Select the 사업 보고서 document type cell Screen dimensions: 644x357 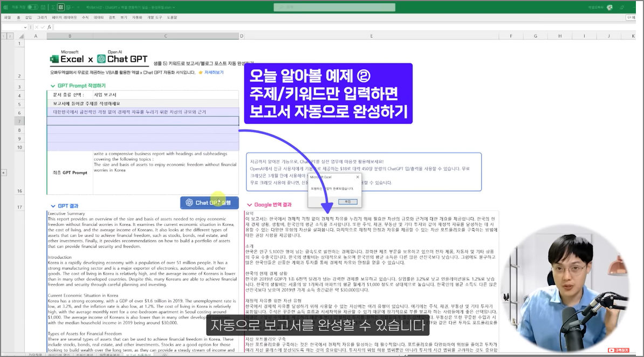point(166,94)
